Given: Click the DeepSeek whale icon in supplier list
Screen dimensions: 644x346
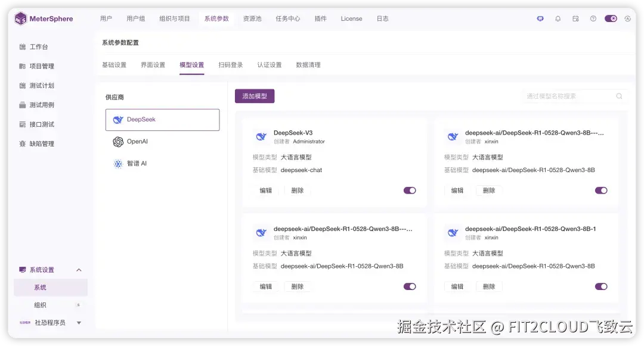Looking at the screenshot, I should 118,119.
